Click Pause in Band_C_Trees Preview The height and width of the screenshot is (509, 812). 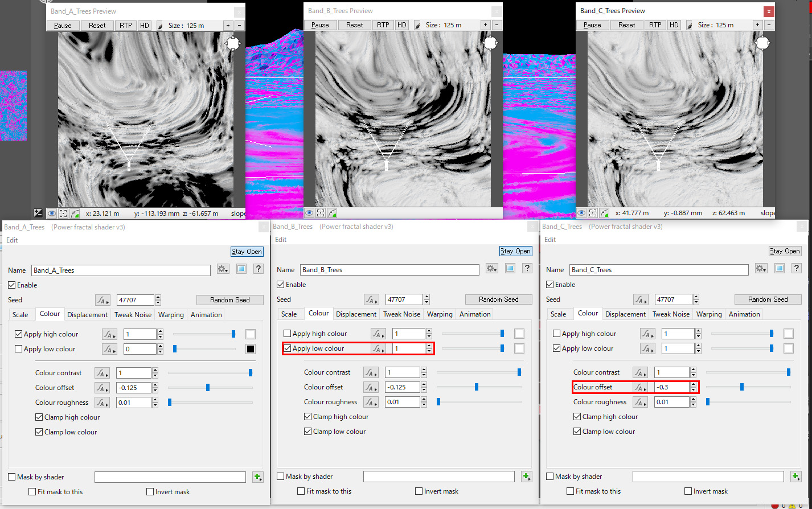pyautogui.click(x=592, y=25)
